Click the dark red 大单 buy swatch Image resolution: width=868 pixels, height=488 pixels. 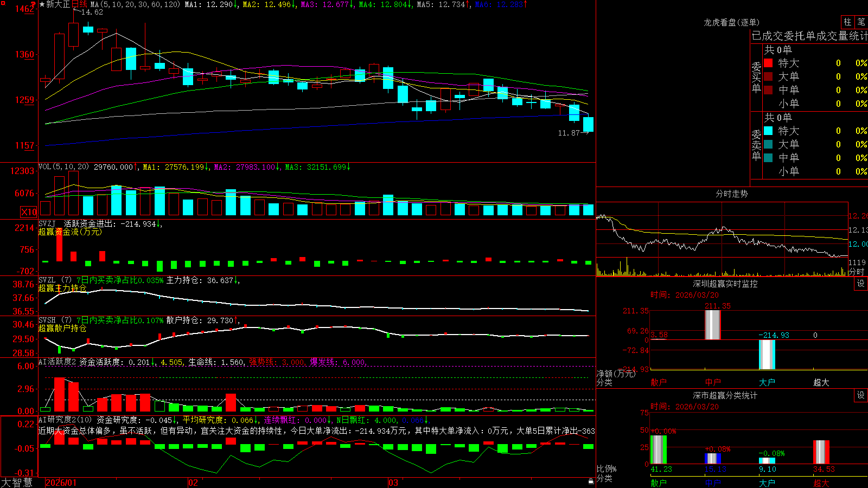(x=768, y=76)
